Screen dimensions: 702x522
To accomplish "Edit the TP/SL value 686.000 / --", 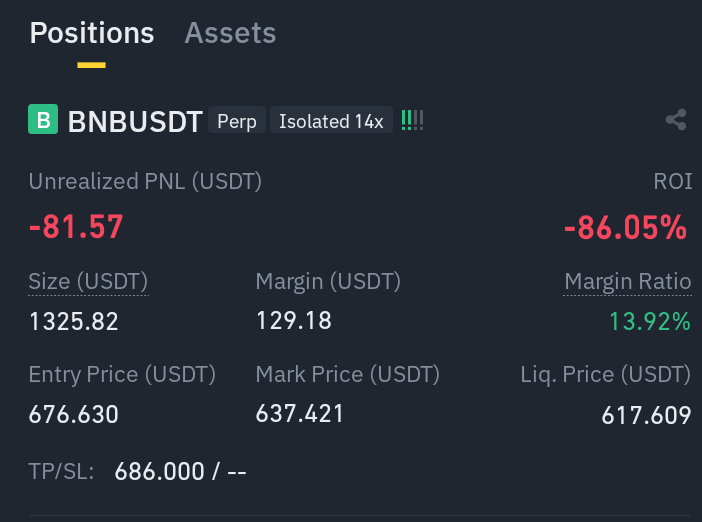I will [x=180, y=471].
